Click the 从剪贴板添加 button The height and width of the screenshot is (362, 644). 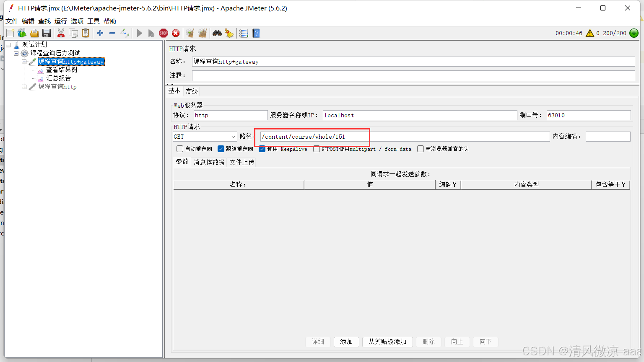pos(387,342)
